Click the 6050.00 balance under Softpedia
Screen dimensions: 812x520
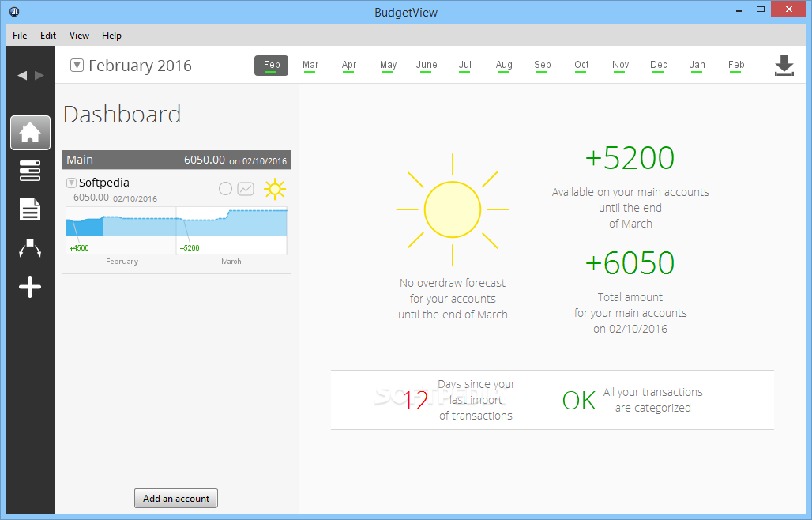pos(91,198)
